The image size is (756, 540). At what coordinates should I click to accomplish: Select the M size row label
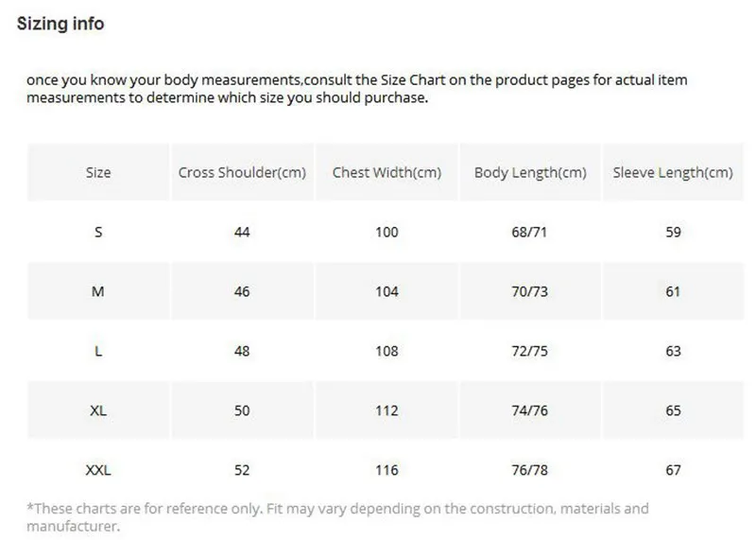pos(98,291)
